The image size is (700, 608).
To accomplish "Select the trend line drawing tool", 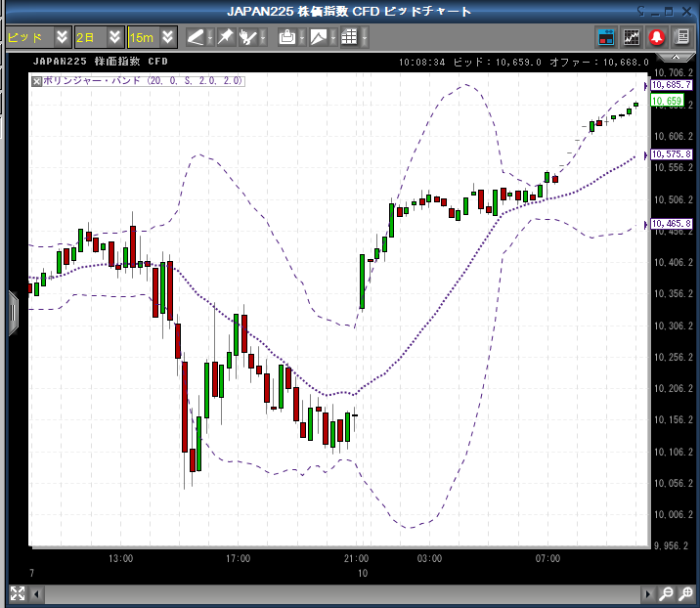I will 197,37.
